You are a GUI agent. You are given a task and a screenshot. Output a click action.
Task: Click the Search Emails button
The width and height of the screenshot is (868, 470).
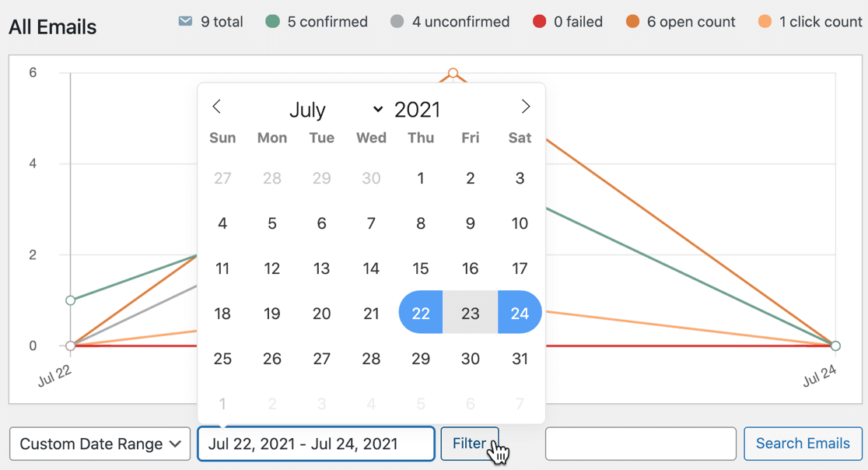pos(803,443)
